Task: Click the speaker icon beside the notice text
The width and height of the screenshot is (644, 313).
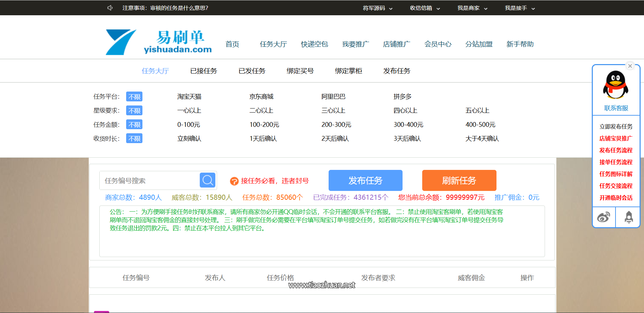Action: [x=109, y=7]
